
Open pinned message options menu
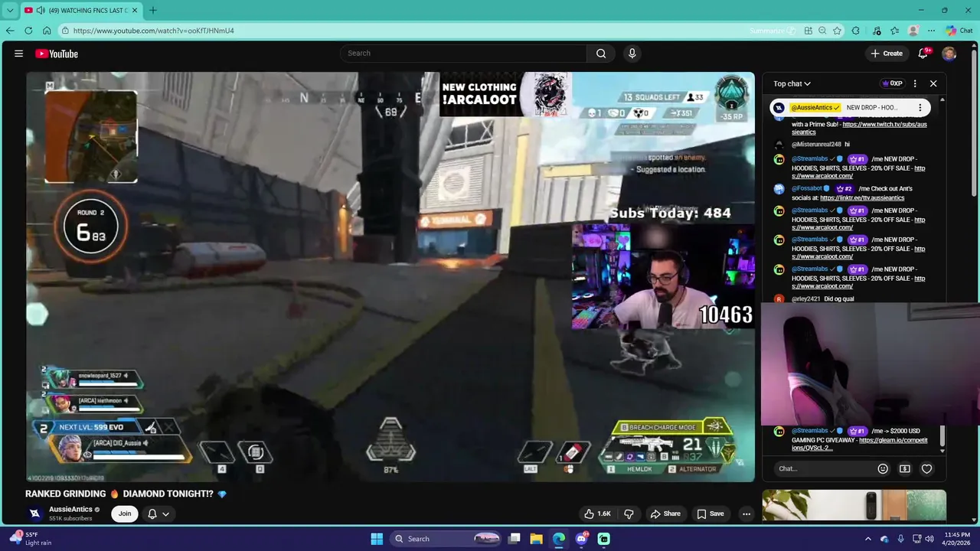click(x=920, y=108)
